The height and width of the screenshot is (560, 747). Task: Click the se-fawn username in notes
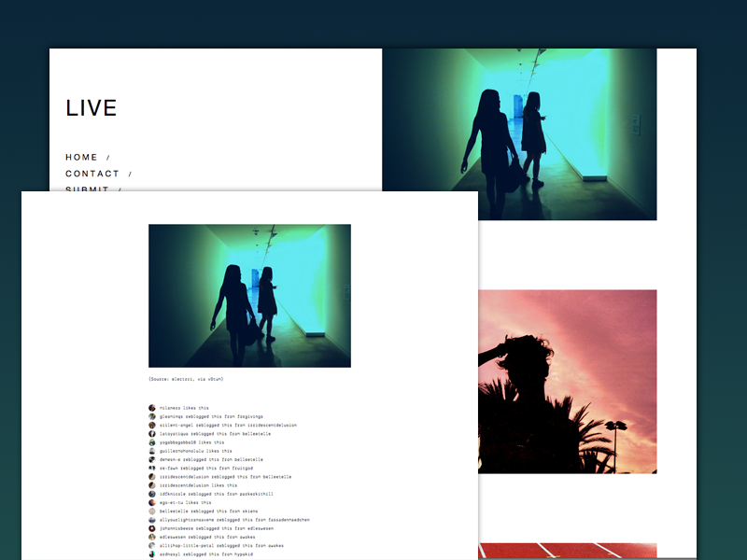(x=170, y=468)
